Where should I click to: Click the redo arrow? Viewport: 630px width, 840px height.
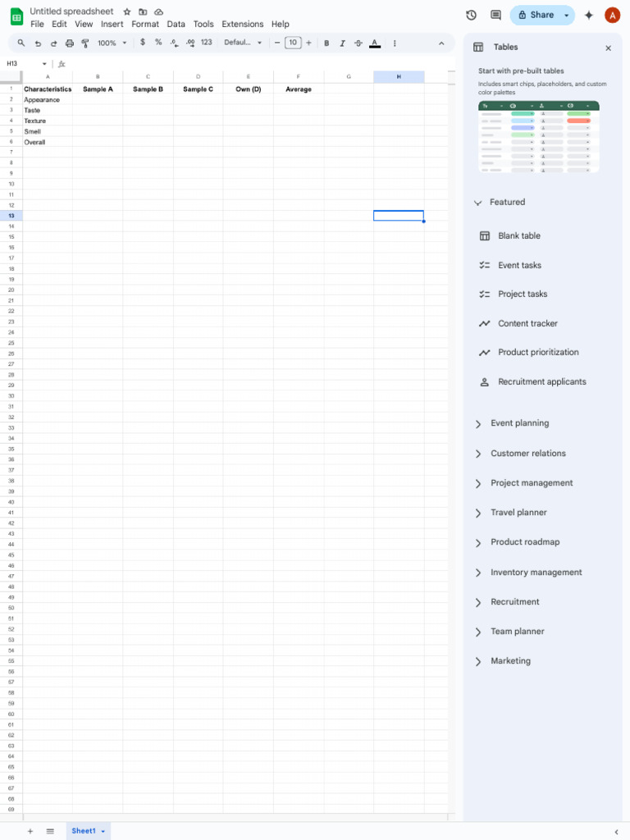pyautogui.click(x=53, y=43)
